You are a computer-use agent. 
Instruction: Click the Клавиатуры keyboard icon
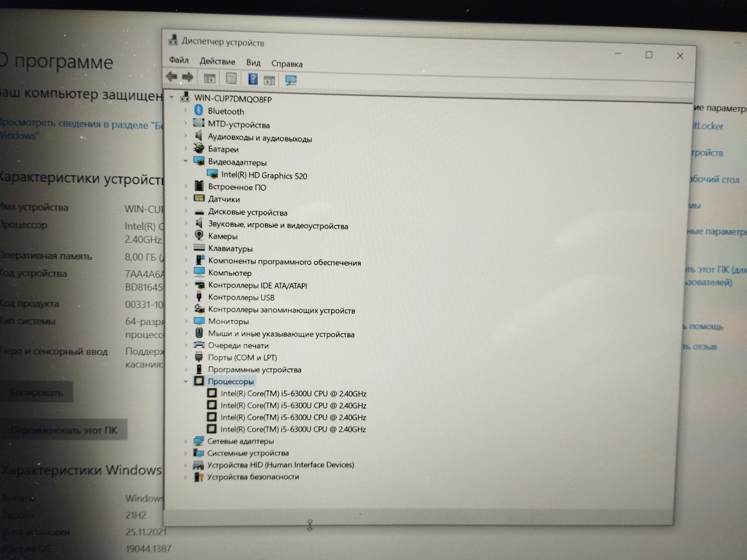click(199, 247)
